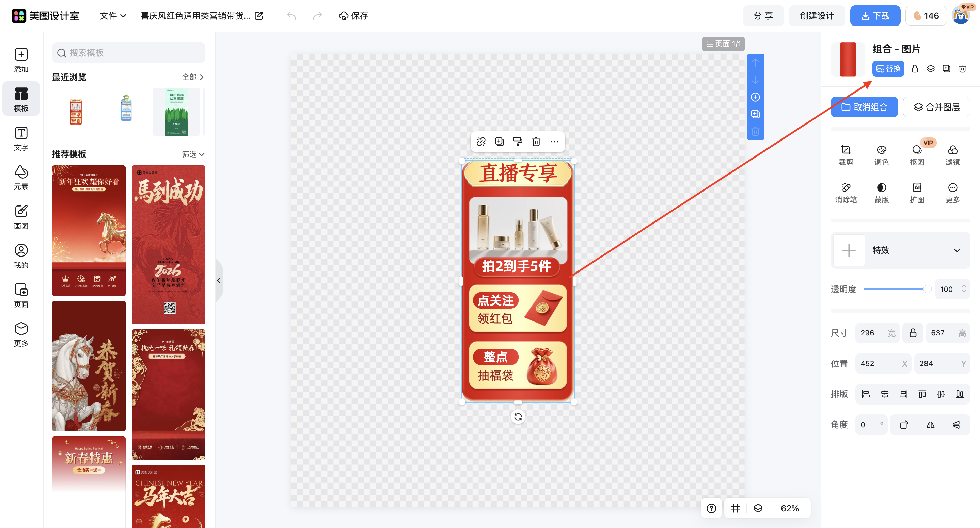Open the 蒙版 mask tool
Image resolution: width=980 pixels, height=528 pixels.
coord(881,192)
